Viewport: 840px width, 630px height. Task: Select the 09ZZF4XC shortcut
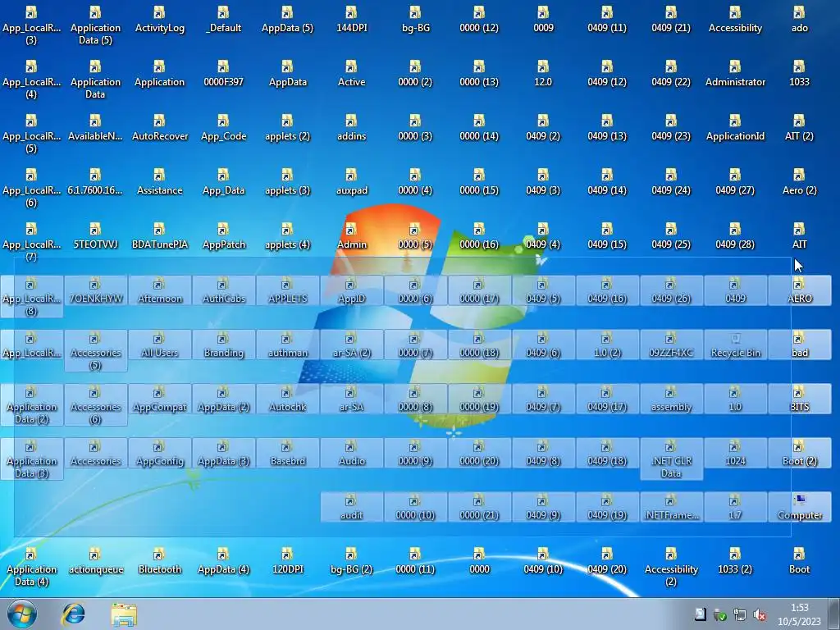point(671,345)
